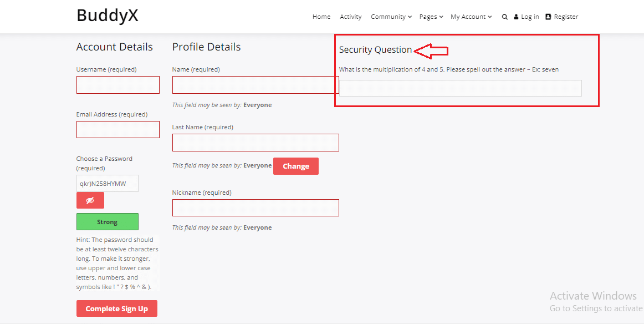Select Home in the navigation menu
Viewport: 644px width, 324px height.
point(321,17)
